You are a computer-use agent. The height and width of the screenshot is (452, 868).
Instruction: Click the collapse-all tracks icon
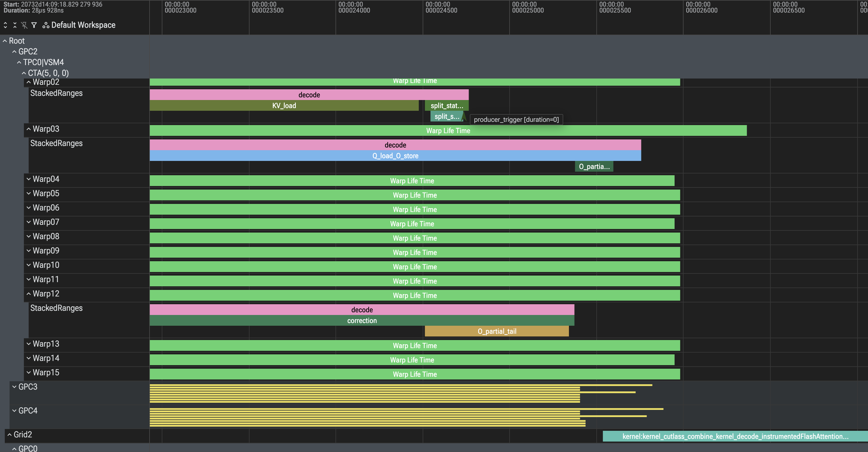(x=15, y=25)
